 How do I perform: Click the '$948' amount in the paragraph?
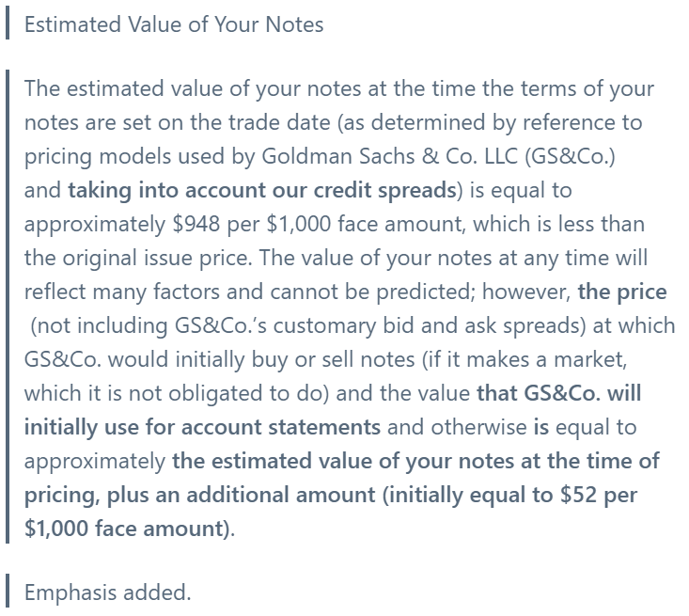point(196,224)
